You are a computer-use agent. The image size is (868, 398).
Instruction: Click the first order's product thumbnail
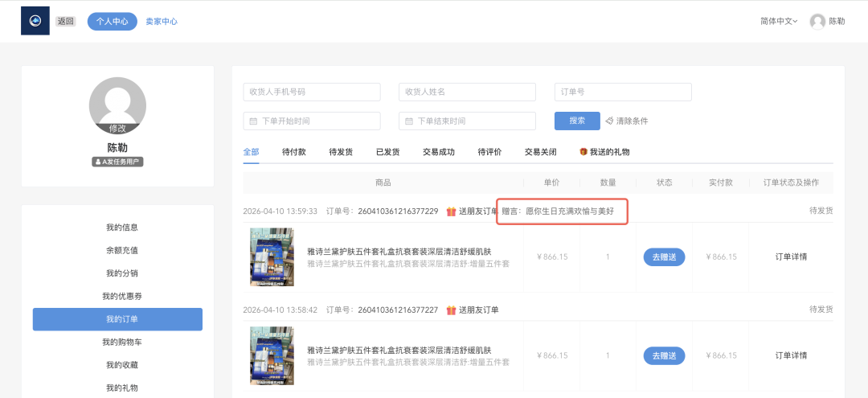(x=272, y=256)
